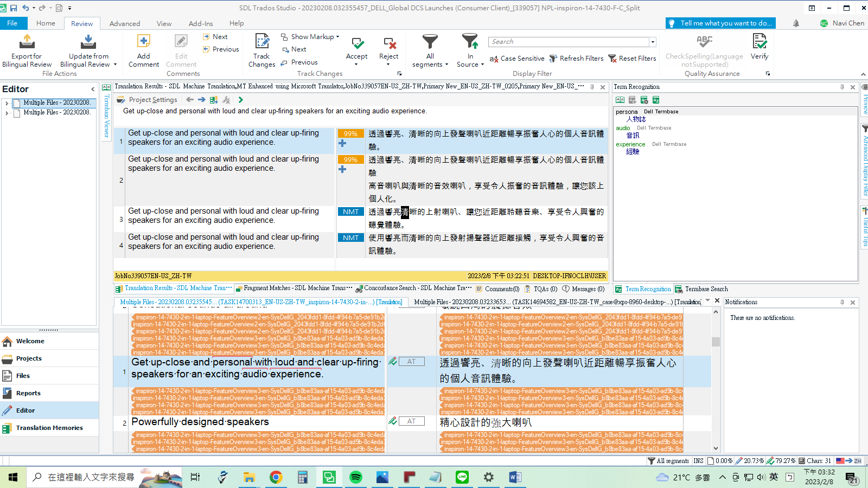
Task: Collapse the Editor navigation pane chevron
Action: pos(93,89)
